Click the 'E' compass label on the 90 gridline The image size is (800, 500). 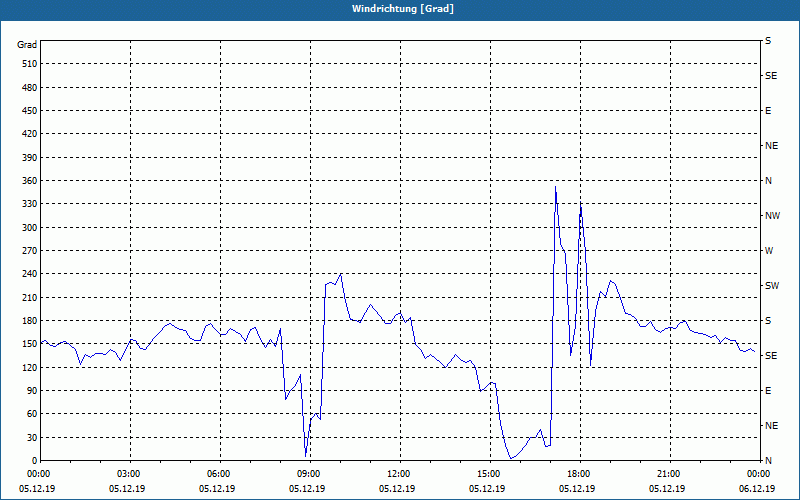(768, 391)
